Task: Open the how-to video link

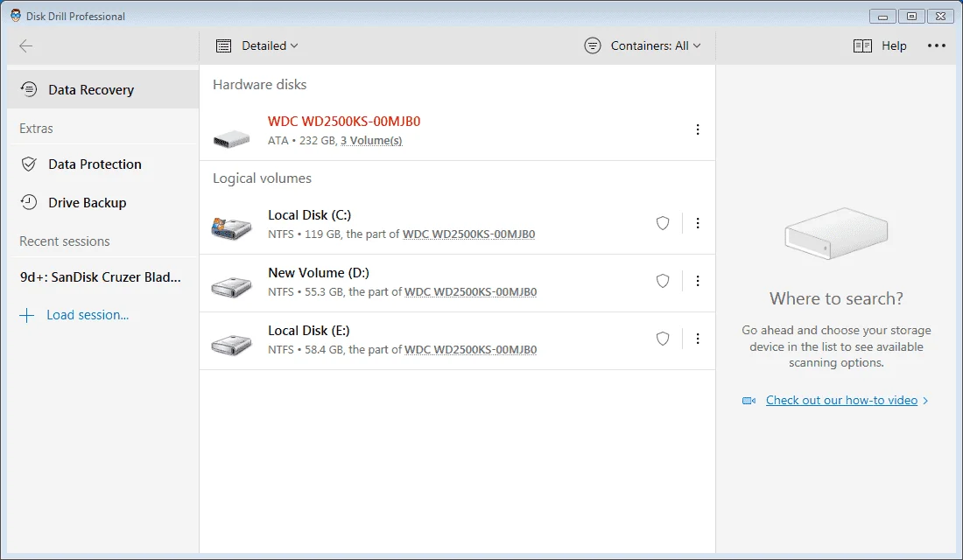Action: pyautogui.click(x=841, y=401)
